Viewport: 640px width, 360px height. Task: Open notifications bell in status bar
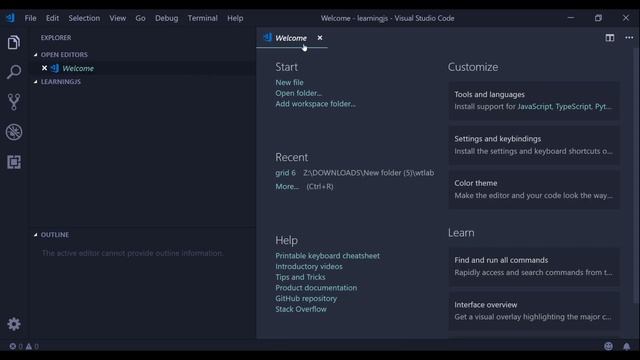point(627,347)
